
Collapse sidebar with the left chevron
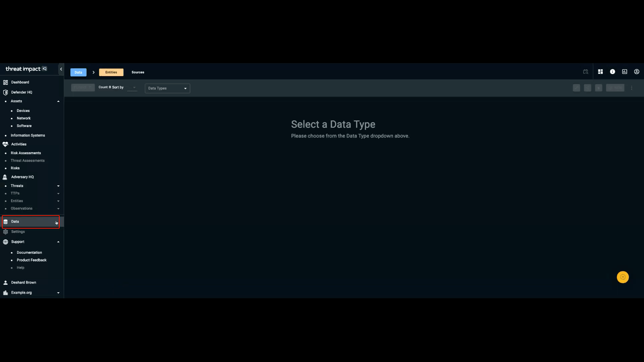click(61, 69)
